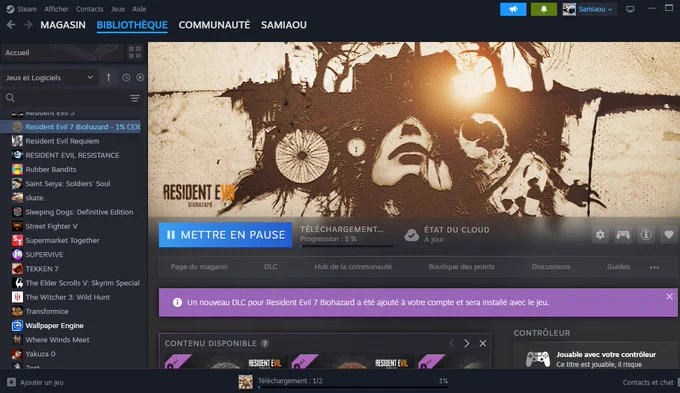
Task: Open the MAGASIN tab
Action: pos(63,25)
